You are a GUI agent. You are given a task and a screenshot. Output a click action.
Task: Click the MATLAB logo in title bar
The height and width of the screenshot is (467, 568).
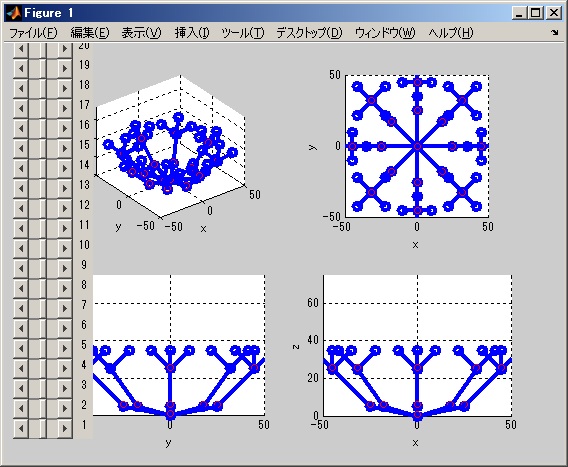14,13
